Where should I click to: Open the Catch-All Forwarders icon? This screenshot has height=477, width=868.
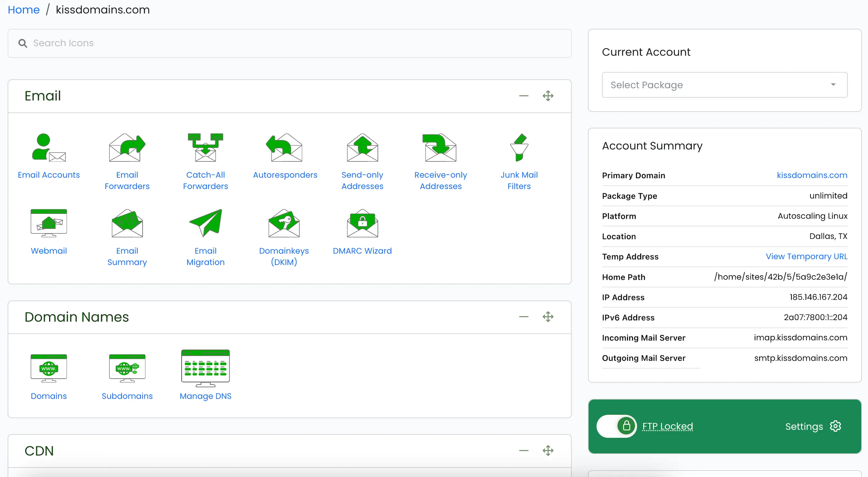pyautogui.click(x=205, y=148)
